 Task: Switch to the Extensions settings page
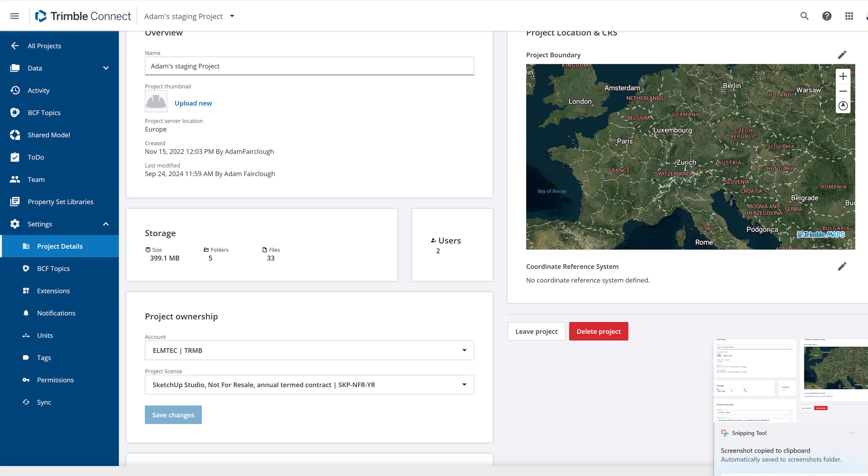[x=53, y=290]
